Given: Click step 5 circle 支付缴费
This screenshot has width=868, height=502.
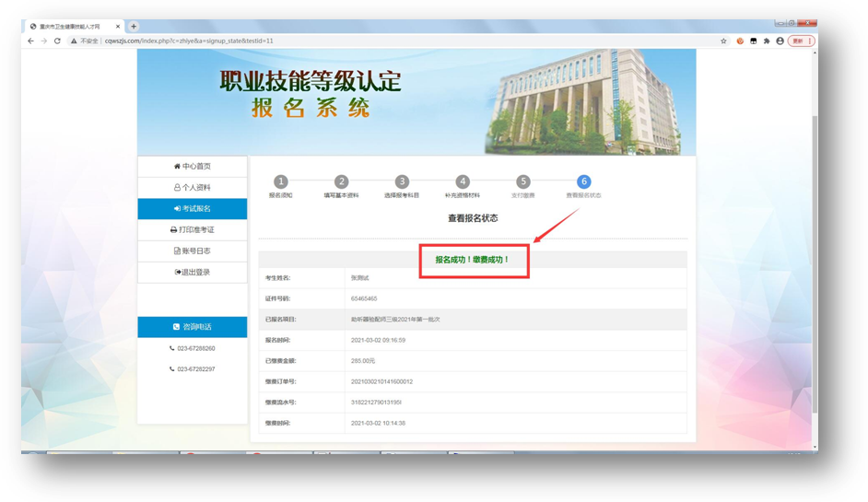Looking at the screenshot, I should coord(523,182).
